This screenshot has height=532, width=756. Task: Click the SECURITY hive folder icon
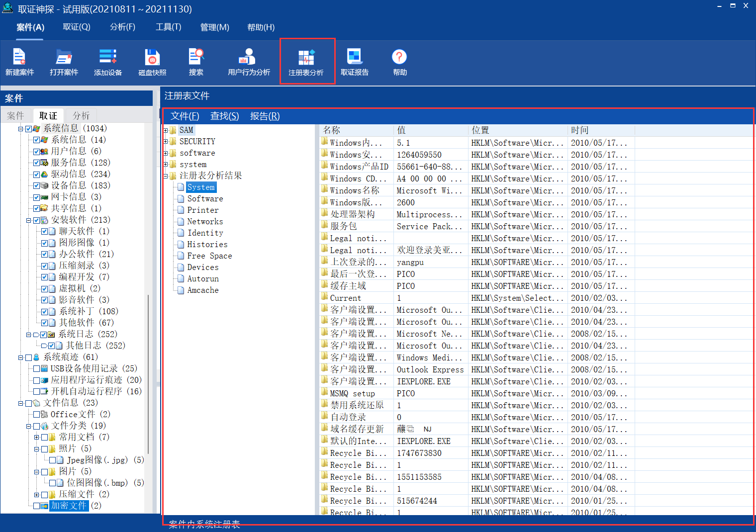click(x=173, y=142)
